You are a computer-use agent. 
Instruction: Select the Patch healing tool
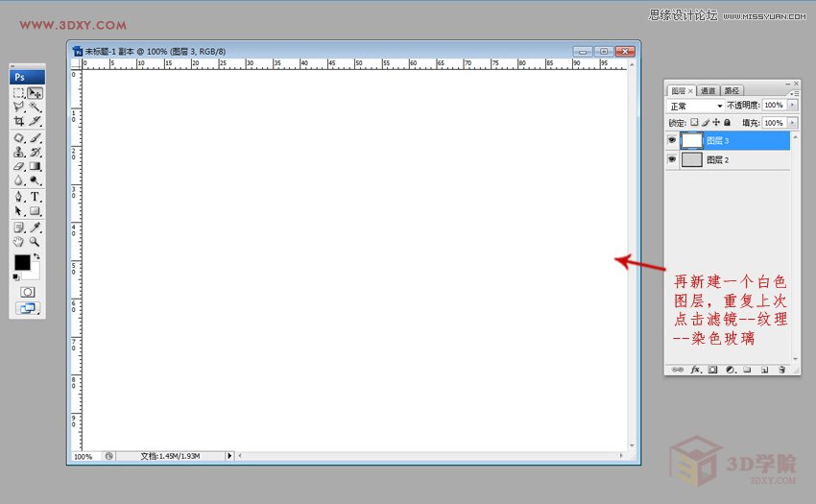pyautogui.click(x=19, y=138)
